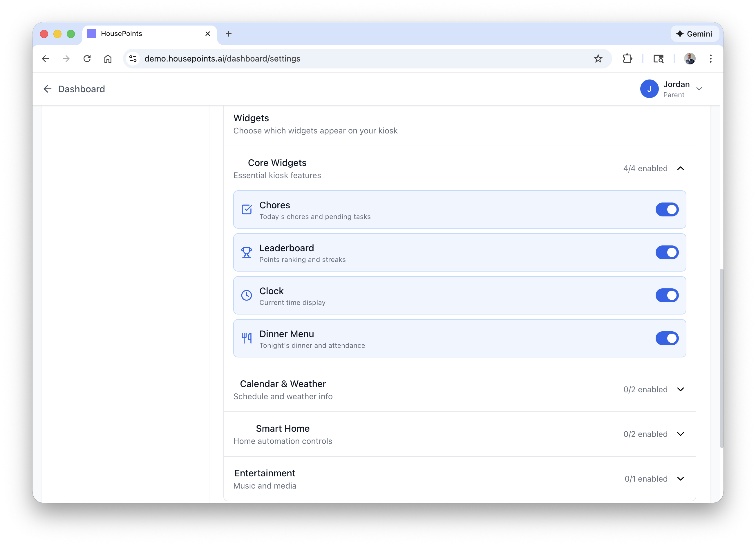Image resolution: width=756 pixels, height=546 pixels.
Task: Click the '0/1 enabled' Entertainment label
Action: coord(646,479)
